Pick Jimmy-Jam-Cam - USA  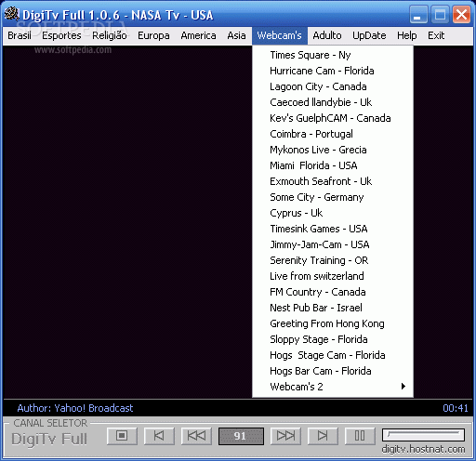pos(333,244)
